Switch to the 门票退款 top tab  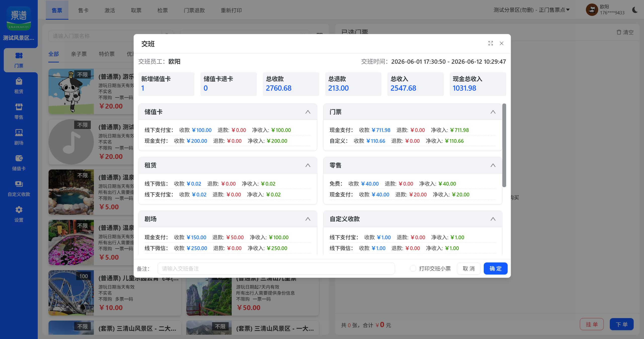point(194,10)
